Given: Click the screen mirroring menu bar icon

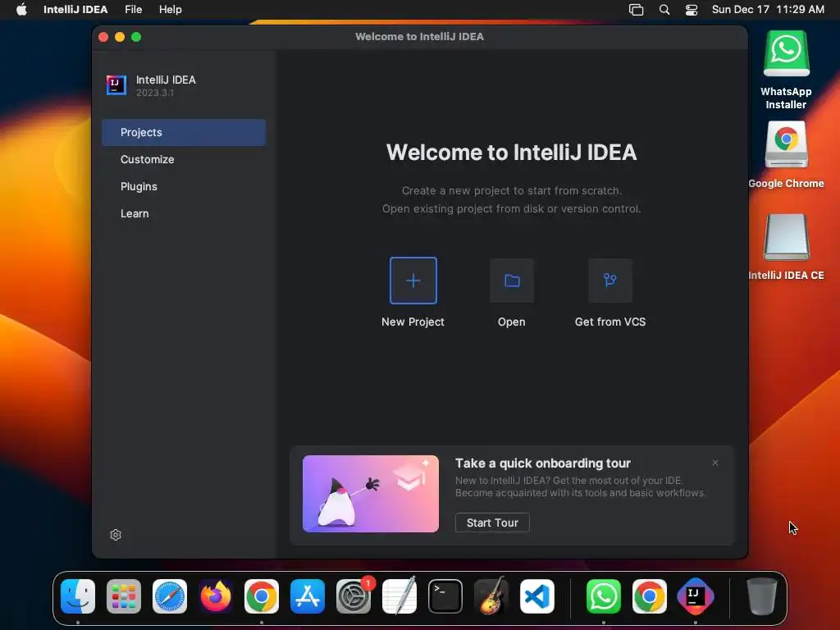Looking at the screenshot, I should coord(636,10).
